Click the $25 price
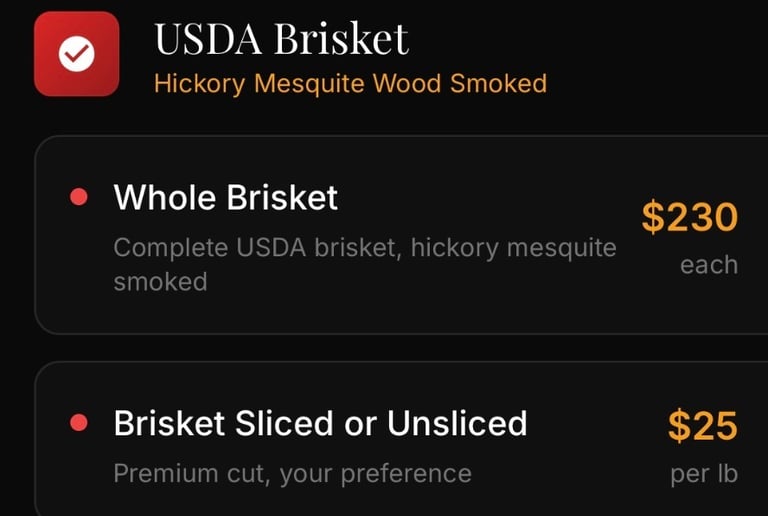 click(702, 427)
